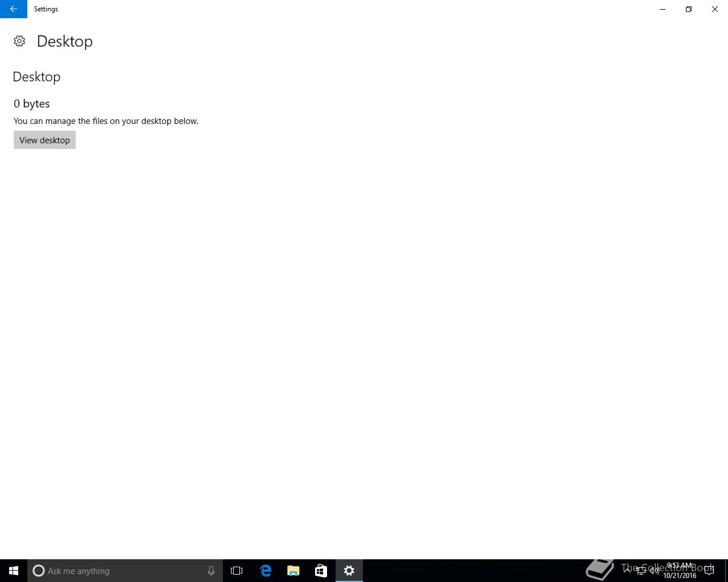Close the Settings window
Screen dimensions: 728x582
pyautogui.click(x=715, y=9)
